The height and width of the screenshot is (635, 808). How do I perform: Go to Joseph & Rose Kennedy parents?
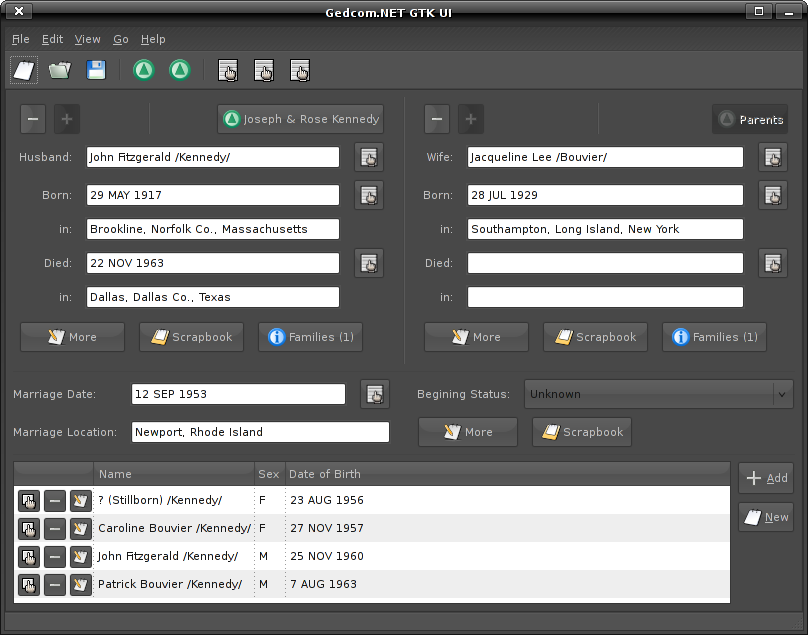click(300, 119)
